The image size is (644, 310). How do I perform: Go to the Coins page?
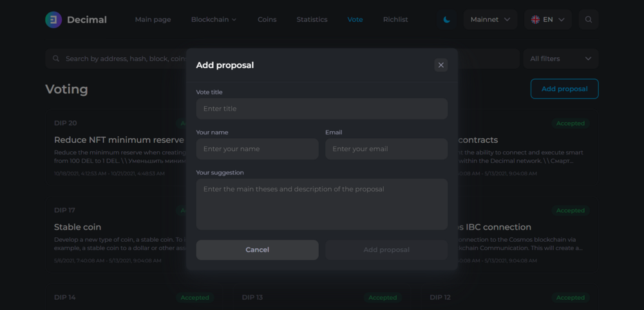point(267,19)
